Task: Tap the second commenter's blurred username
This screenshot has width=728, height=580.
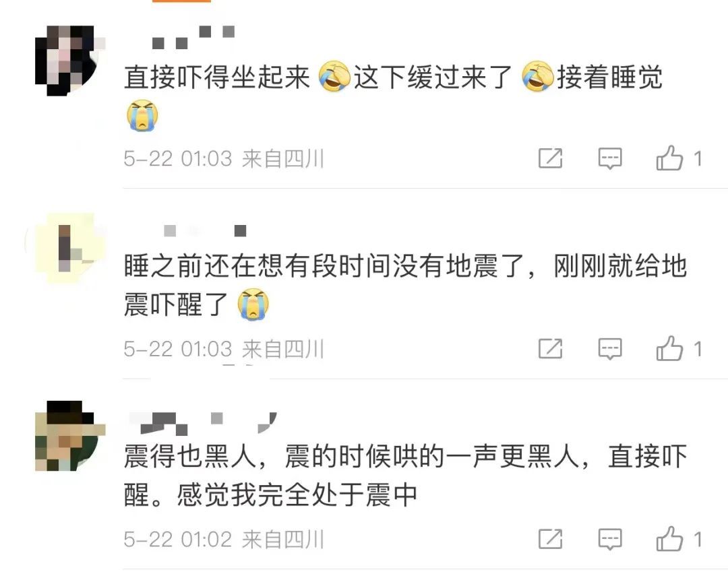Action: point(205,230)
